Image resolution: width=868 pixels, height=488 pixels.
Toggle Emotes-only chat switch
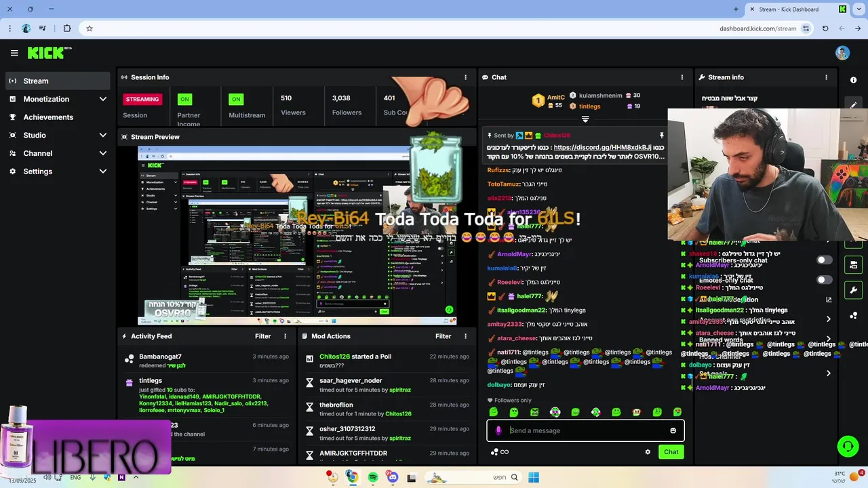click(x=824, y=280)
